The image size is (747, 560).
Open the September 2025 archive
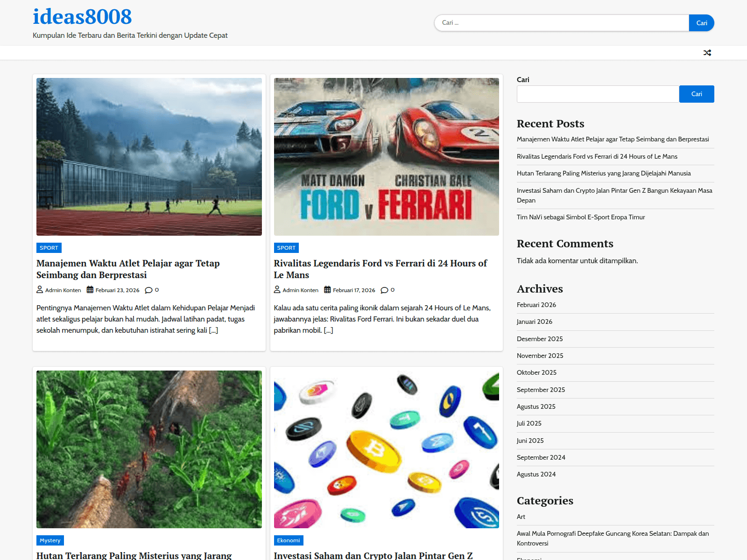tap(541, 390)
